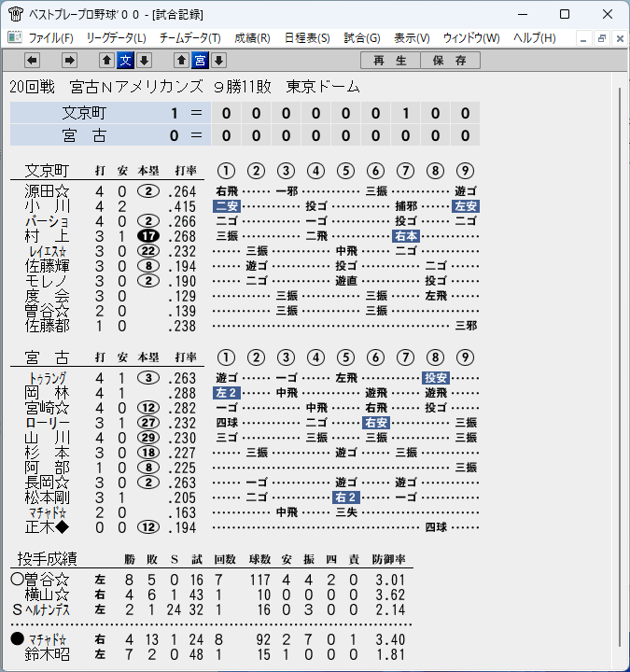The height and width of the screenshot is (672, 630).
Task: Click 小川's 二安 first inning cell
Action: (227, 206)
